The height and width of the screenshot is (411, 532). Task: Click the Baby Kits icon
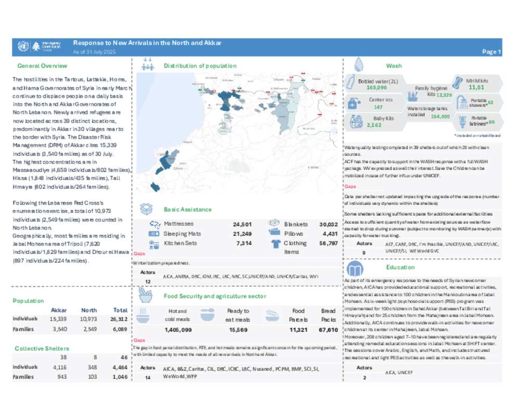pos(356,122)
